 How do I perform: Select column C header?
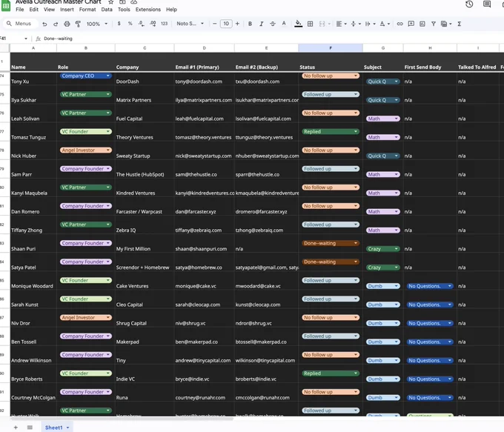[145, 48]
